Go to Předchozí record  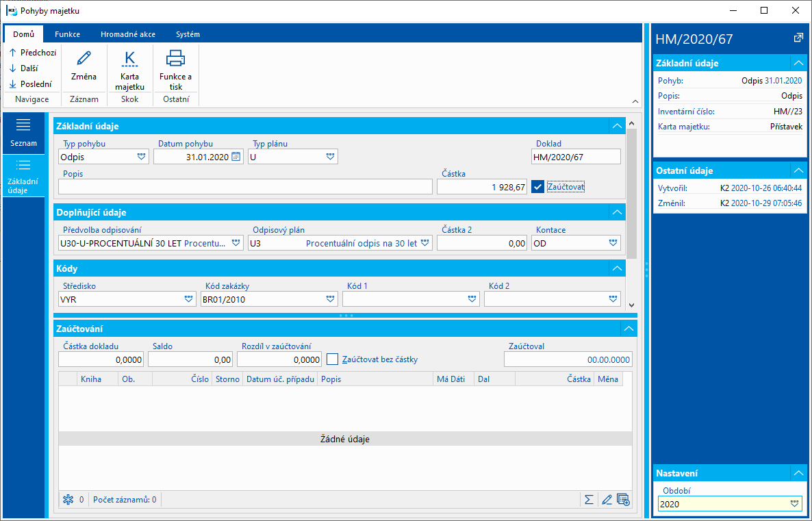(33, 52)
